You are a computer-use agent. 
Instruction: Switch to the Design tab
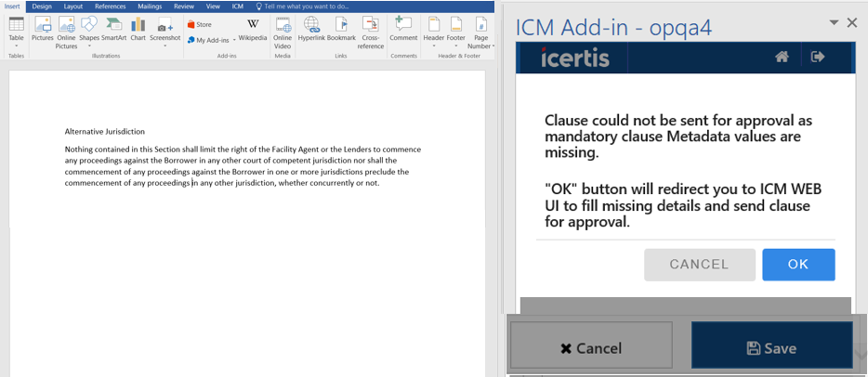coord(42,6)
